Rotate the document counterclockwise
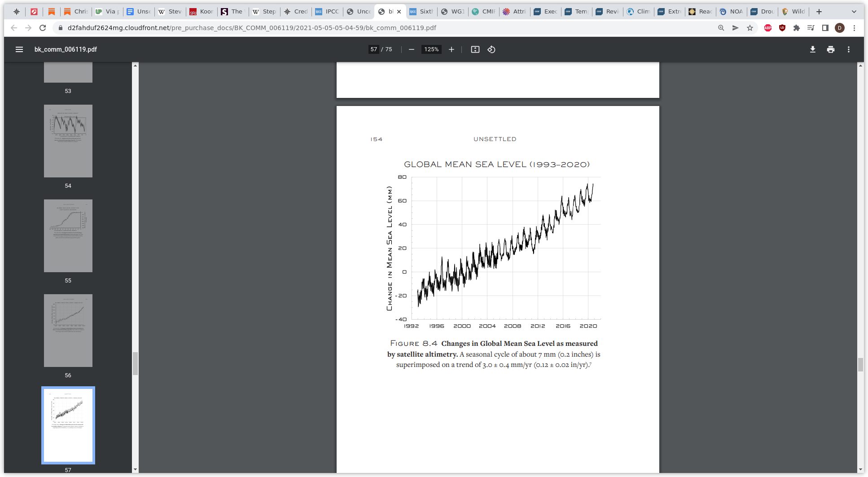The image size is (868, 477). (x=491, y=49)
